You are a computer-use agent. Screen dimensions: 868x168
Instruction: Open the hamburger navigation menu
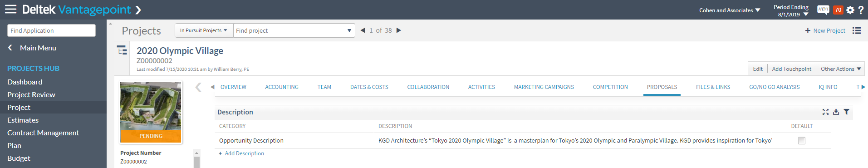pos(10,9)
